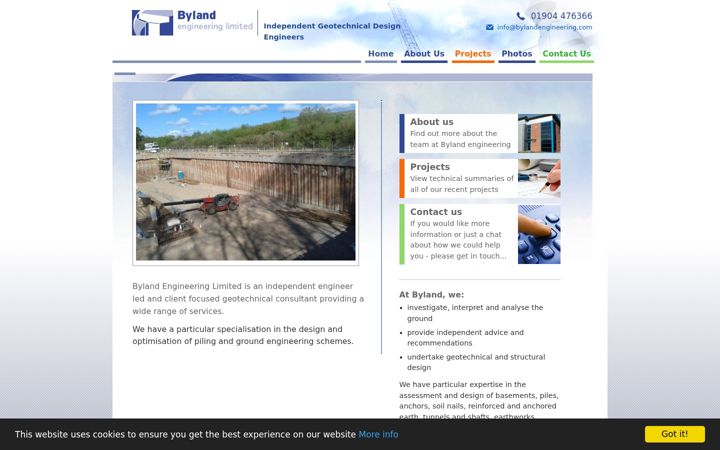This screenshot has width=720, height=450.
Task: Open the Projects card heading
Action: point(430,167)
